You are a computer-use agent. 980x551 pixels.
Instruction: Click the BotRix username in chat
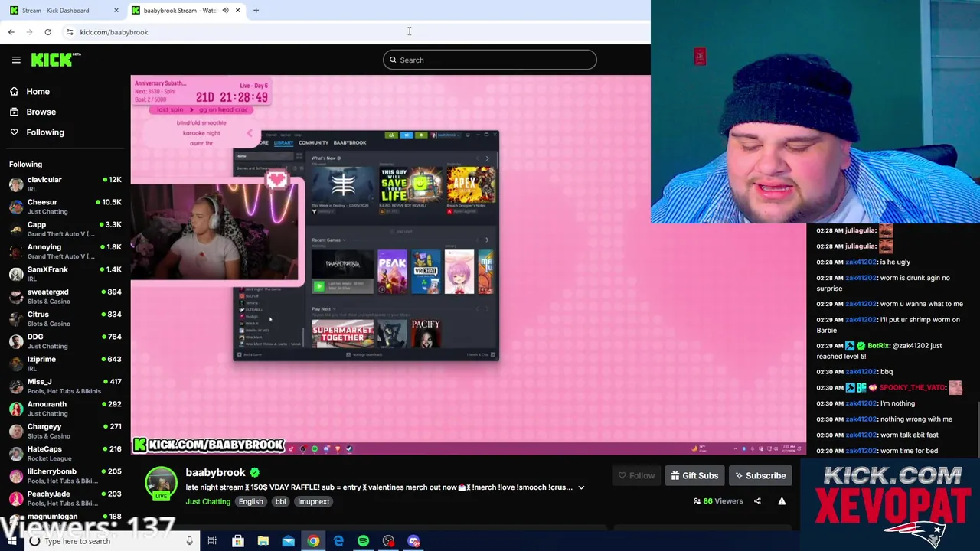878,345
